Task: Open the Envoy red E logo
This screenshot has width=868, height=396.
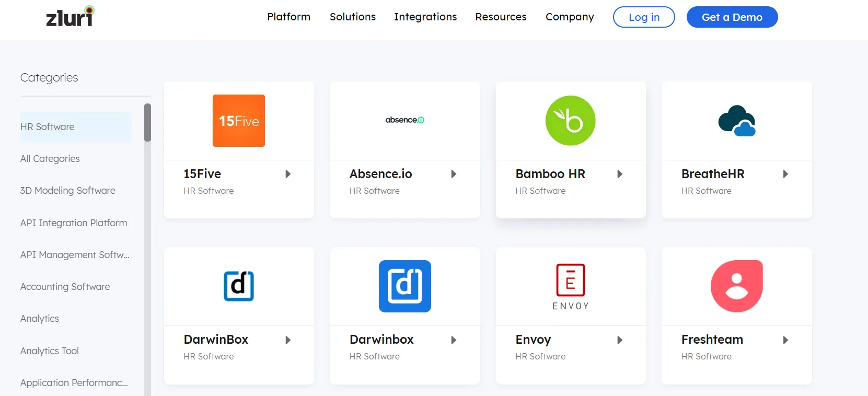Action: (571, 287)
